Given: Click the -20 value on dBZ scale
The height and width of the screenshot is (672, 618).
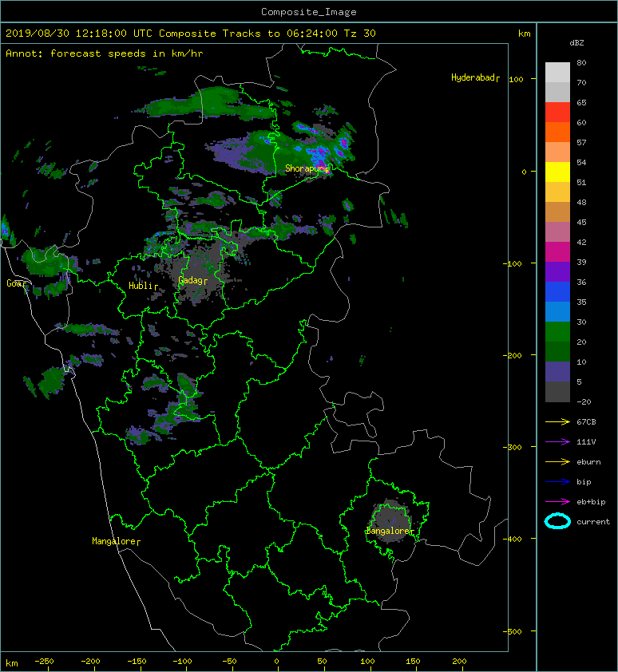Looking at the screenshot, I should pyautogui.click(x=584, y=402).
